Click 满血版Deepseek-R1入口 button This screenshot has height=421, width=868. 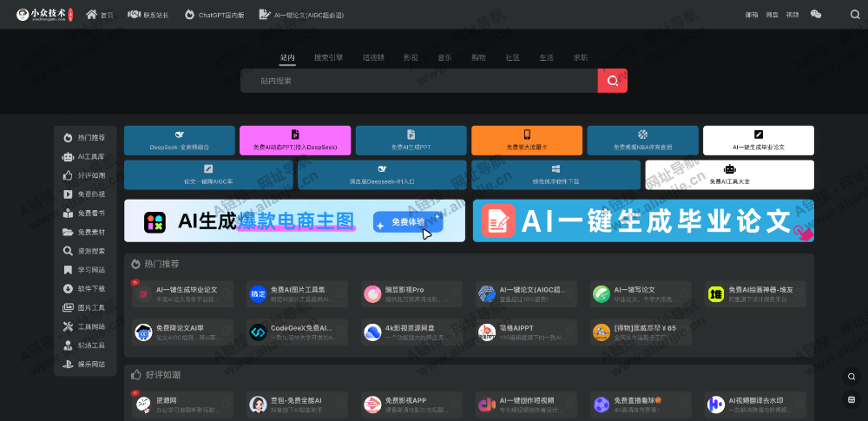coord(382,175)
